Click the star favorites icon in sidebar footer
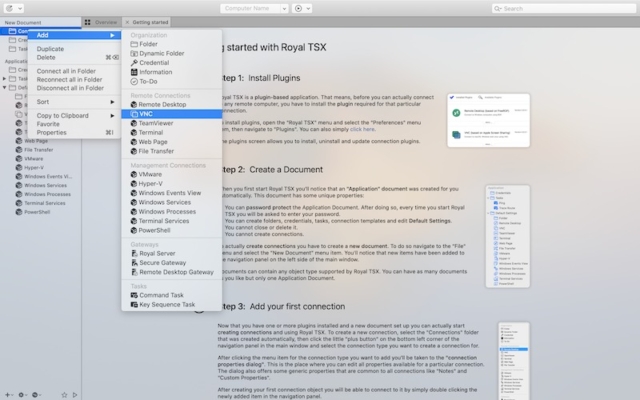This screenshot has width=640, height=400. [64, 395]
